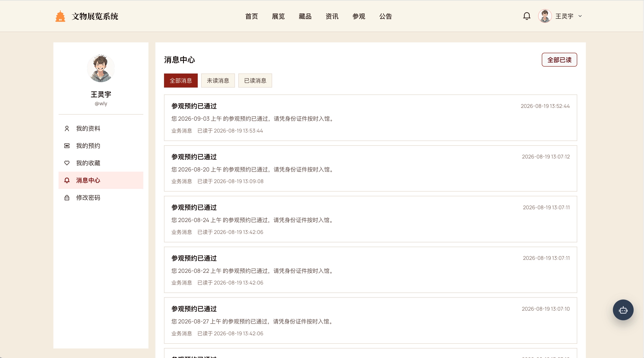
Task: Click the 王灵宇 name in the header
Action: pos(564,16)
